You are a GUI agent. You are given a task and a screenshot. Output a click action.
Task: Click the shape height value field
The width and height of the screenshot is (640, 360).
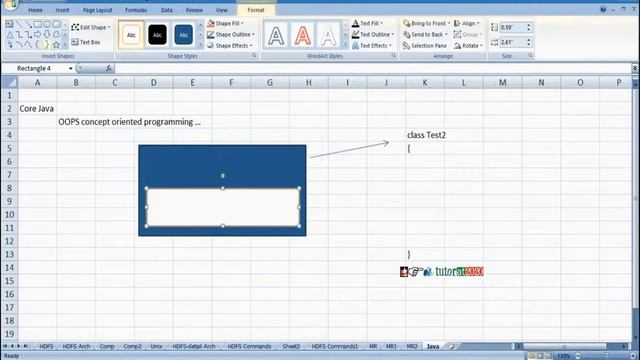point(512,27)
